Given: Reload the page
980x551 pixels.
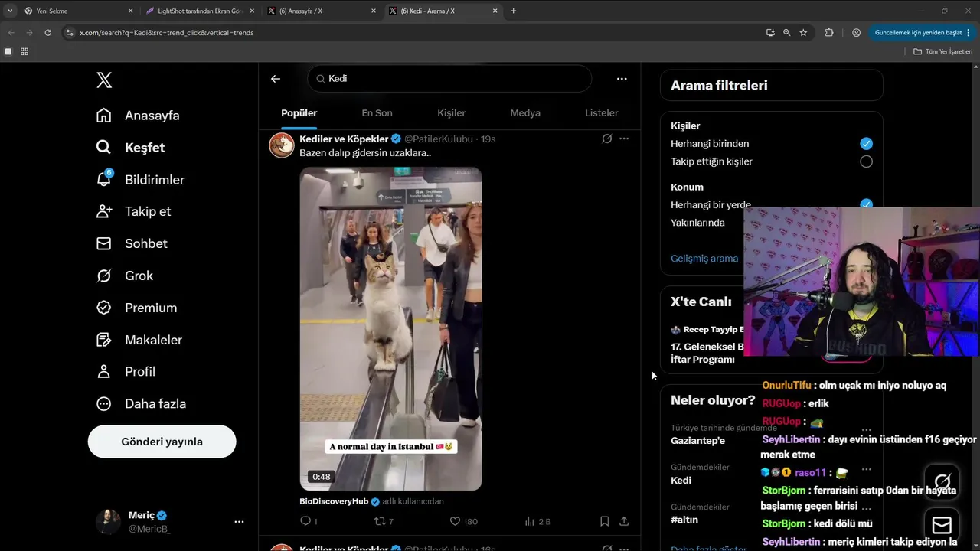Looking at the screenshot, I should [47, 33].
